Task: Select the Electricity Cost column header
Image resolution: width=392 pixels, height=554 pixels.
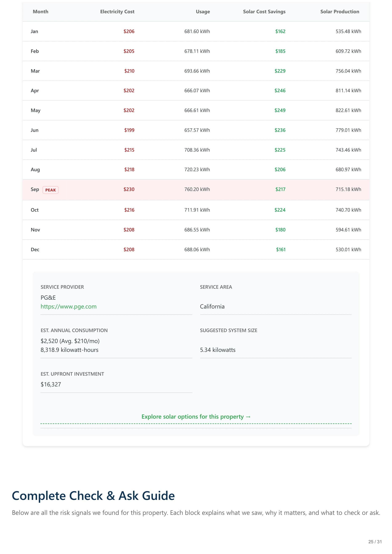Action: click(117, 12)
